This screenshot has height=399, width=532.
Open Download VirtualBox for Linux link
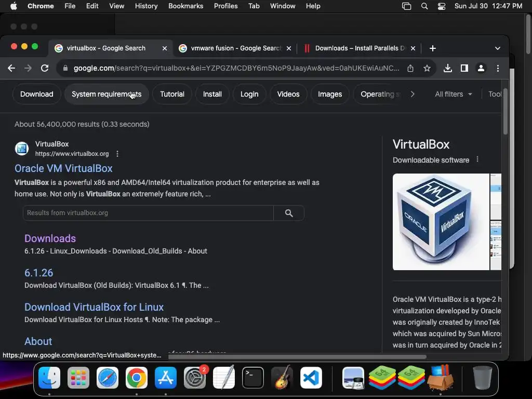(94, 307)
